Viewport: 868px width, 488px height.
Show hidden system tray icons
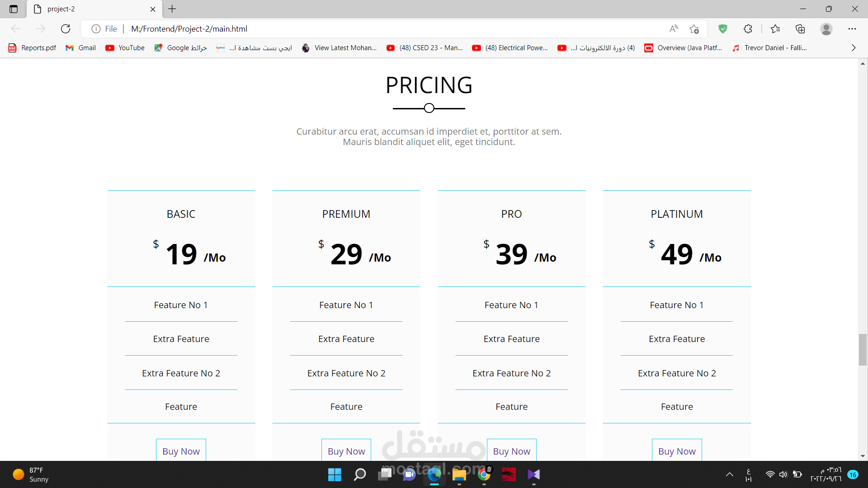[729, 474]
